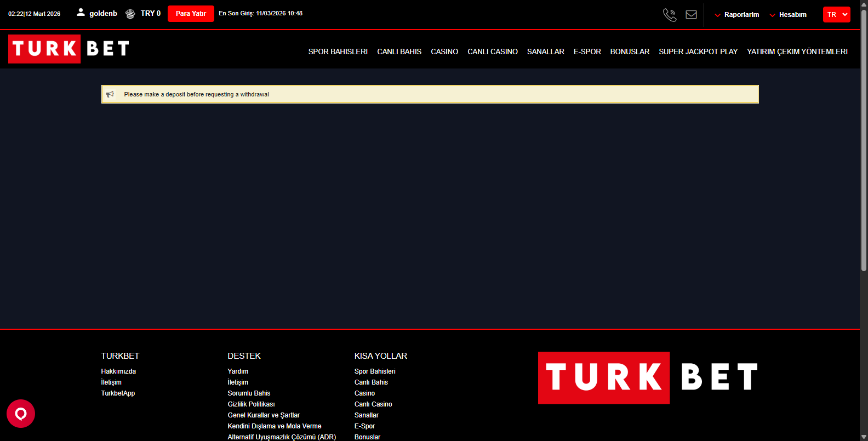868x441 pixels.
Task: Open Genel Kurallar ve Şartlar link
Action: tap(264, 415)
